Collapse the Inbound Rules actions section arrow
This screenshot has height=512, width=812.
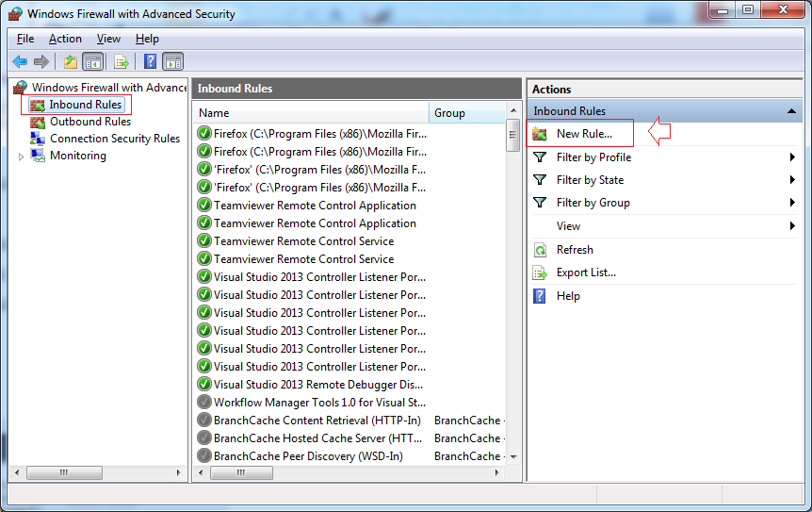point(791,111)
